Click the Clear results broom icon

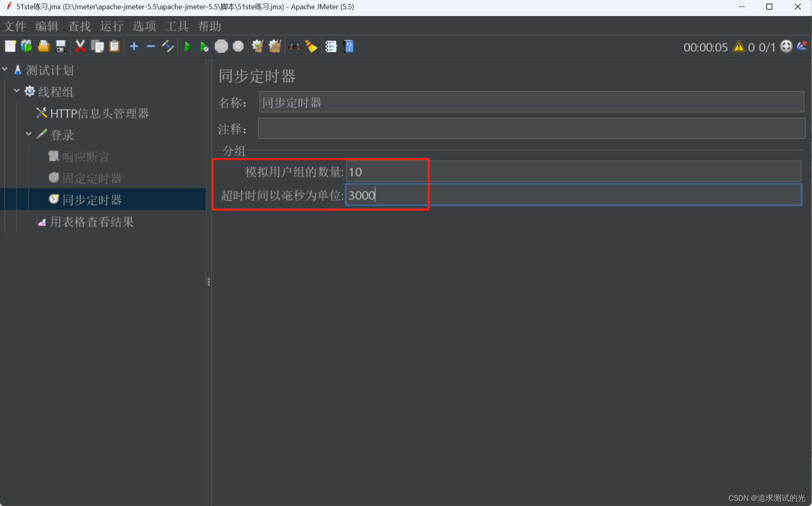click(x=257, y=47)
